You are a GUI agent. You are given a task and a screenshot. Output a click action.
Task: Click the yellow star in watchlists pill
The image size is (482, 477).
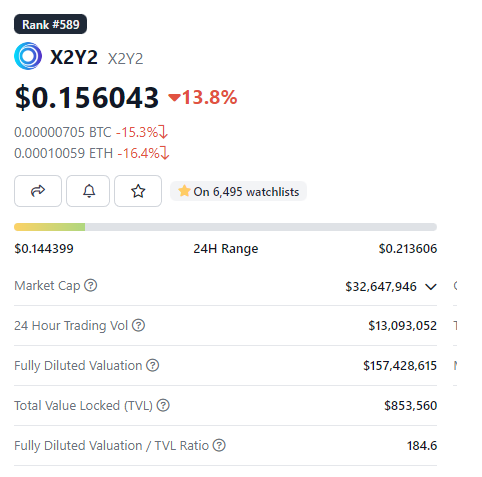click(184, 191)
